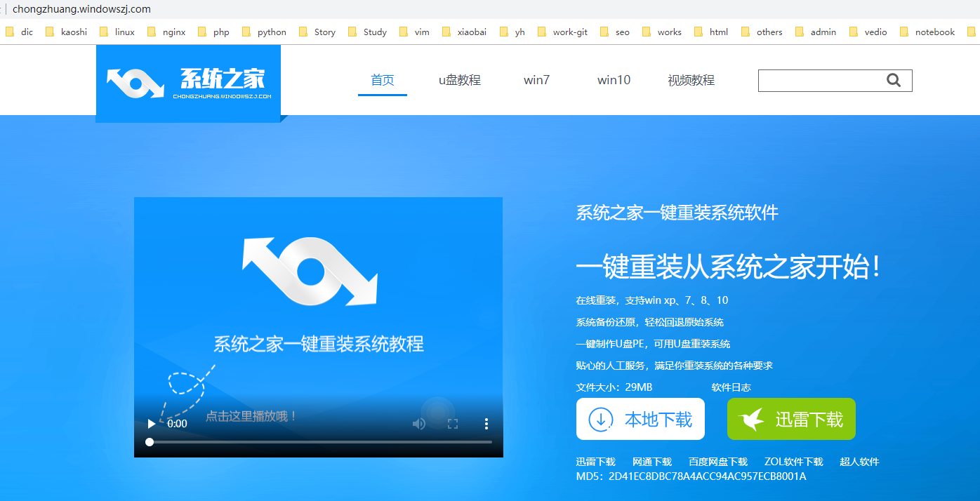Open the 软件日志 link
The width and height of the screenshot is (980, 501).
(x=731, y=387)
